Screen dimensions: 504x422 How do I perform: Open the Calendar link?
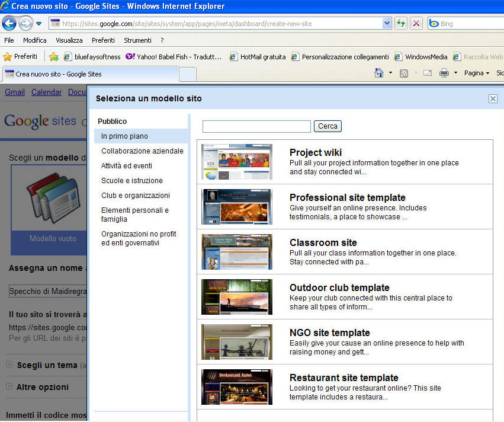tap(47, 92)
